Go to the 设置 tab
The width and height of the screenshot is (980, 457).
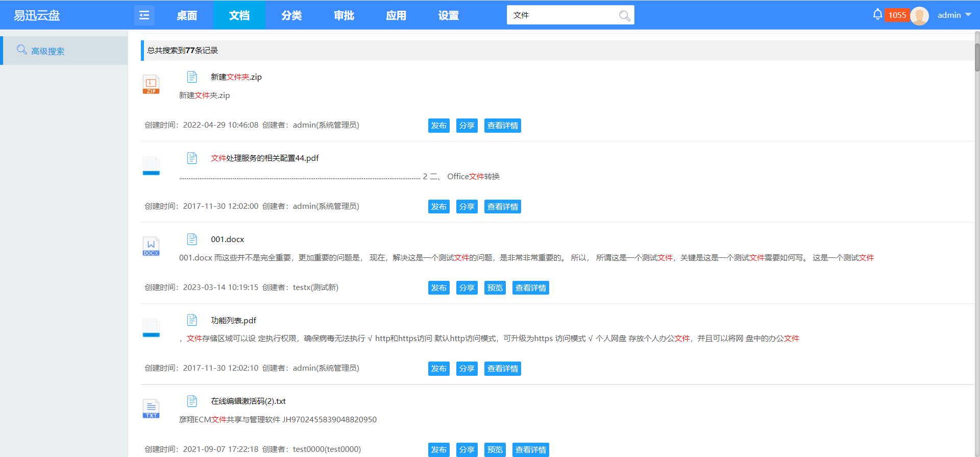pos(448,15)
